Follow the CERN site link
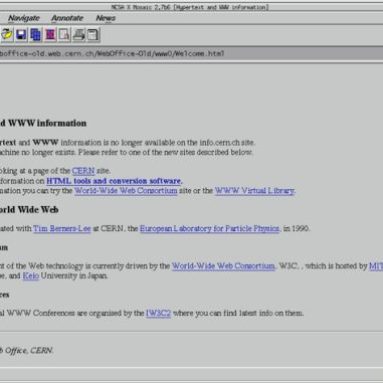Image resolution: width=383 pixels, height=383 pixels. coord(83,171)
